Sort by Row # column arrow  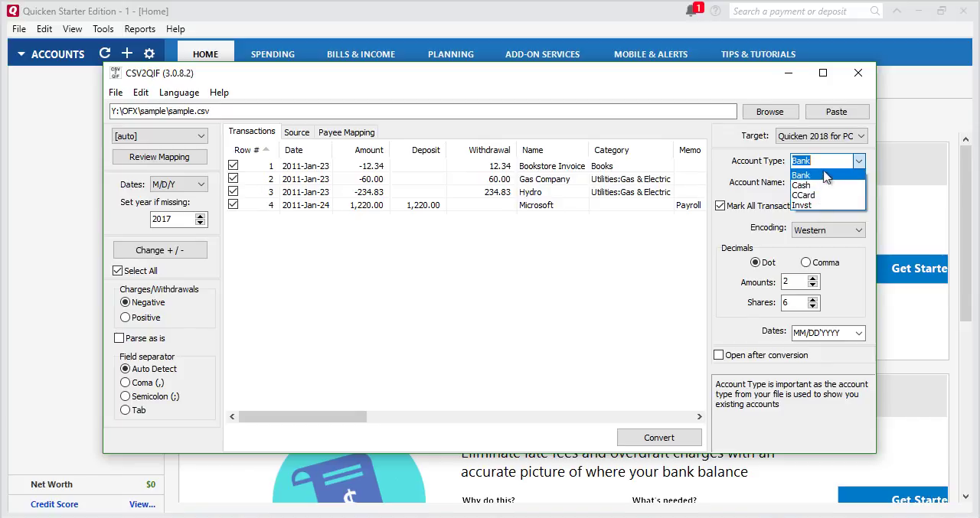(266, 149)
